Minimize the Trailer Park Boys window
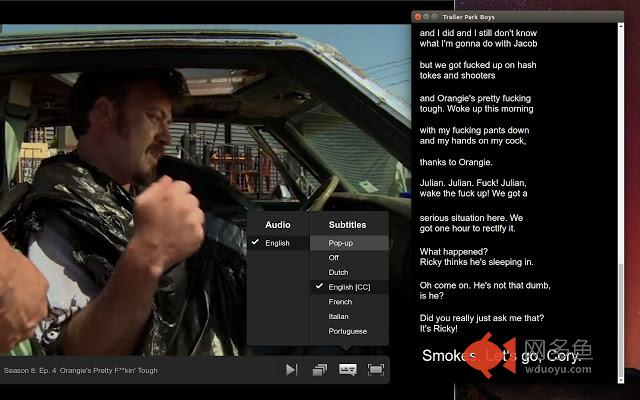Image resolution: width=640 pixels, height=400 pixels. point(426,17)
